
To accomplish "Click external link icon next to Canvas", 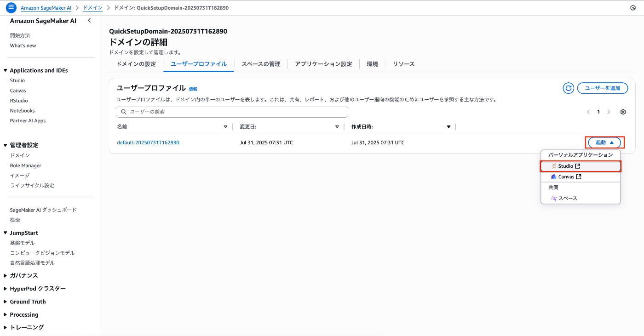I will click(x=579, y=177).
